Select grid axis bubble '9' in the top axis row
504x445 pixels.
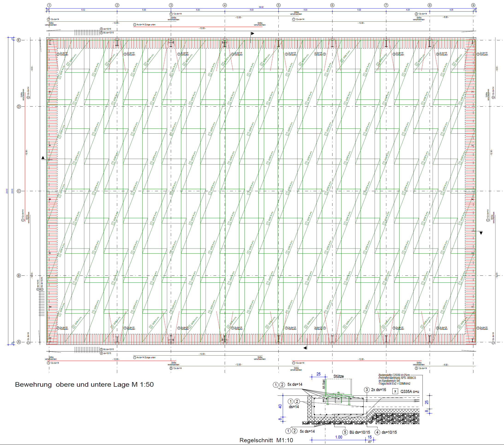pyautogui.click(x=473, y=5)
